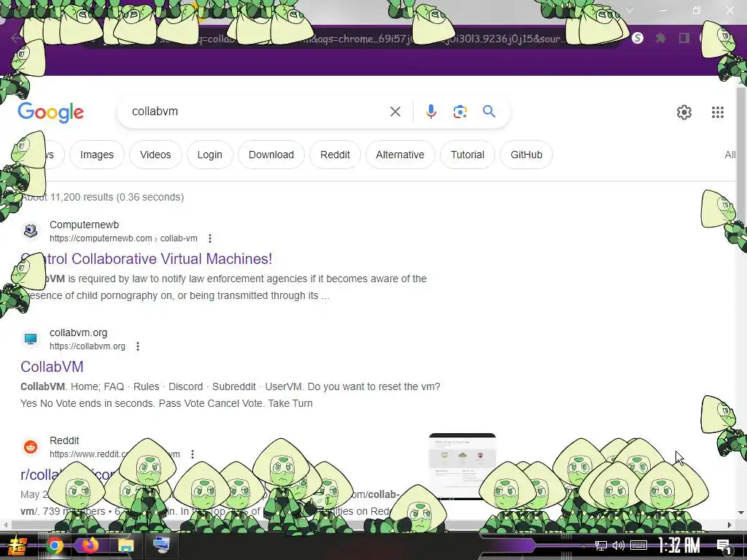Open Google Lens image search

point(460,112)
